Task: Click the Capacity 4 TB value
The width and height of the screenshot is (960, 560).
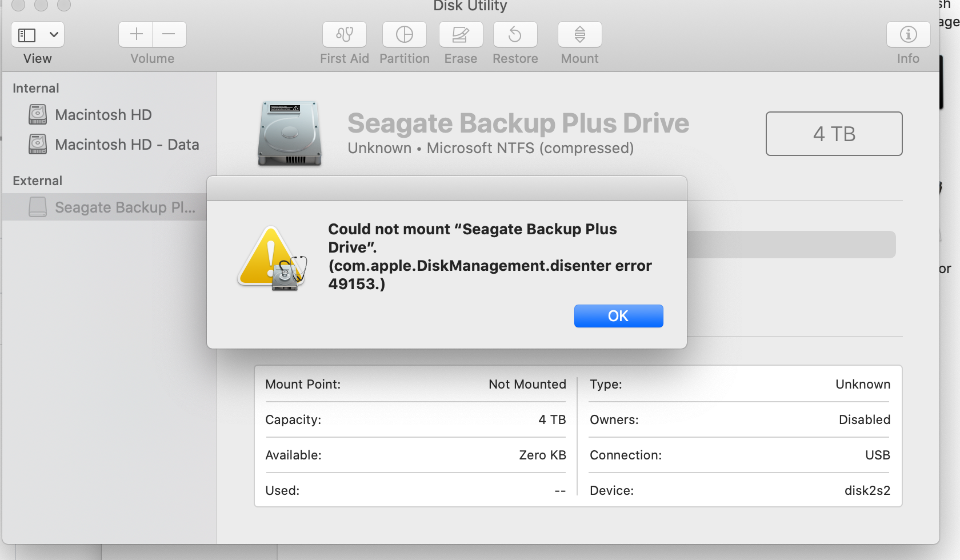Action: tap(552, 419)
